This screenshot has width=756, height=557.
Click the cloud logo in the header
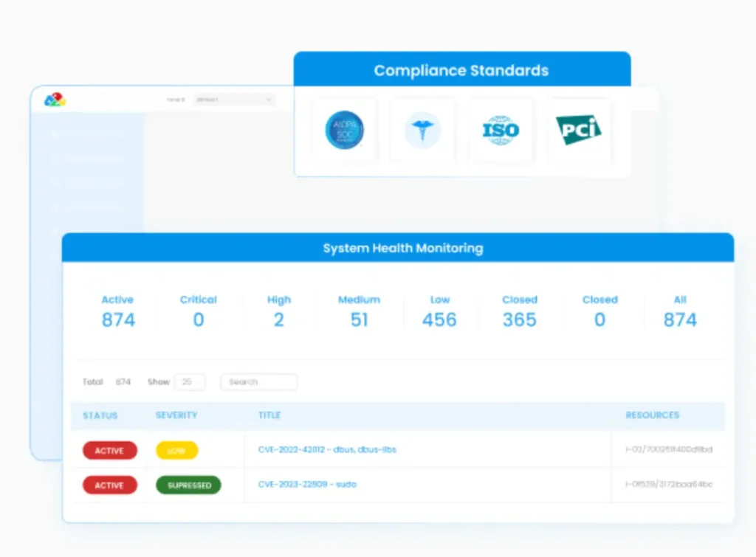click(x=55, y=100)
